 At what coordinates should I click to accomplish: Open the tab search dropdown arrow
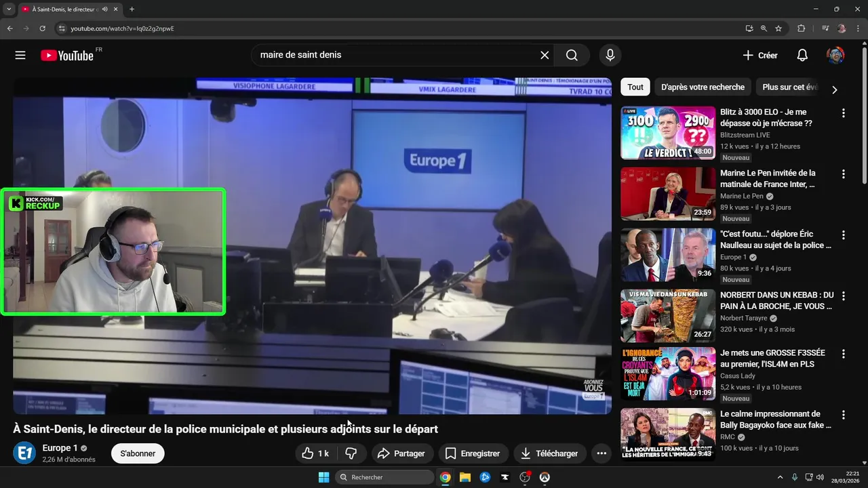pos(9,9)
